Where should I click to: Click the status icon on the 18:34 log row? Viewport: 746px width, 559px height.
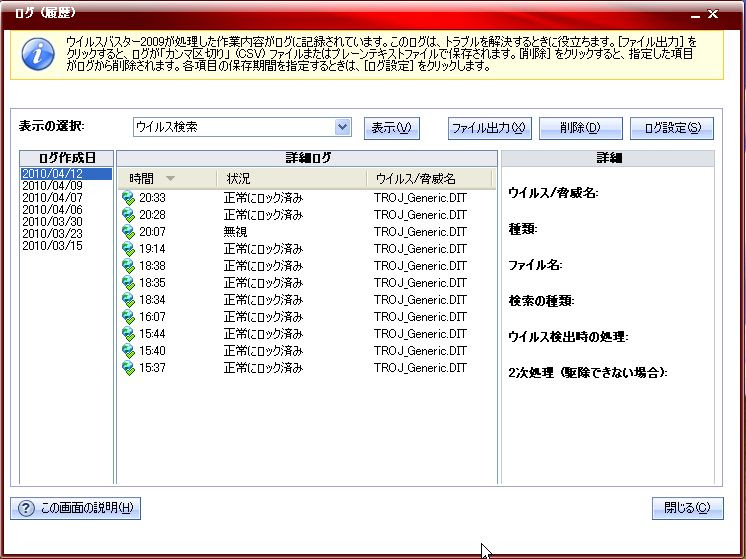click(128, 300)
